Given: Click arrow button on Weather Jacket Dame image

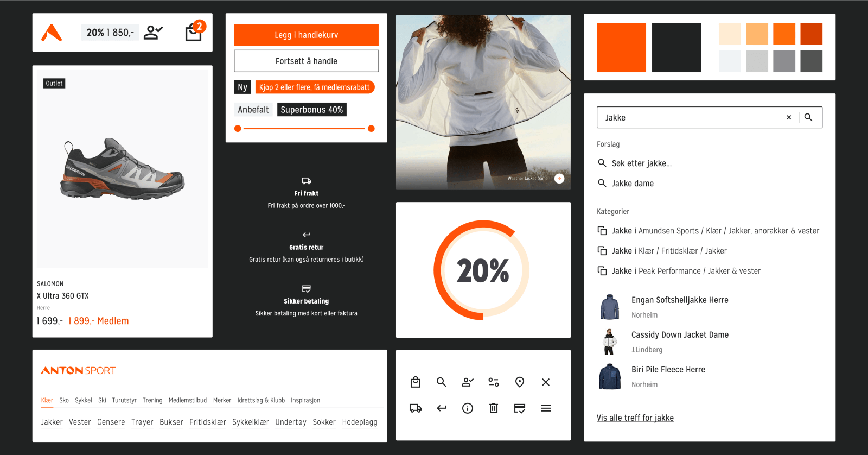Looking at the screenshot, I should pos(559,178).
